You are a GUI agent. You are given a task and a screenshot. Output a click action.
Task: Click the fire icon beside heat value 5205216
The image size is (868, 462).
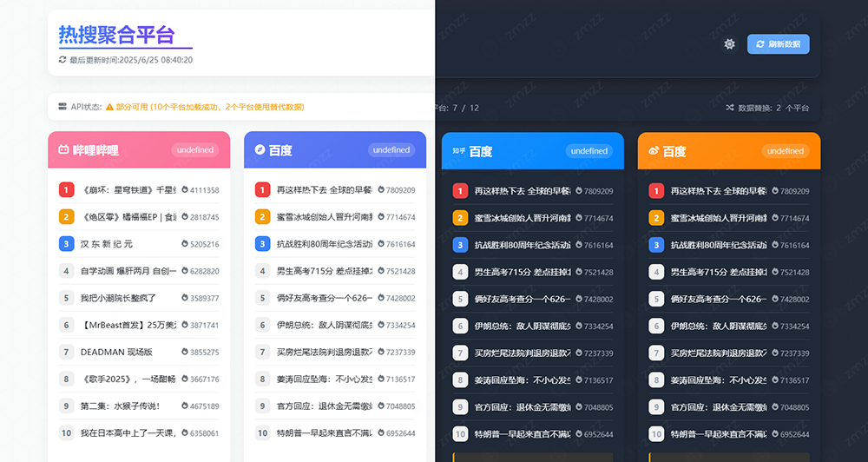185,243
